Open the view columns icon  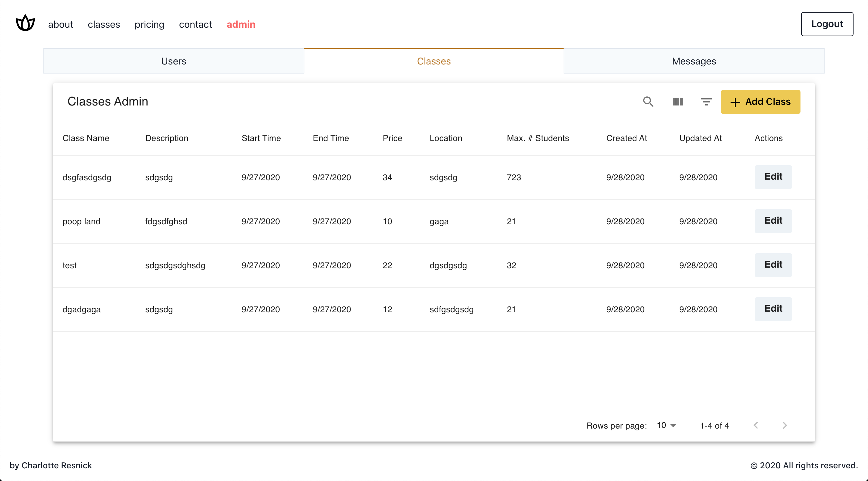[x=677, y=102]
